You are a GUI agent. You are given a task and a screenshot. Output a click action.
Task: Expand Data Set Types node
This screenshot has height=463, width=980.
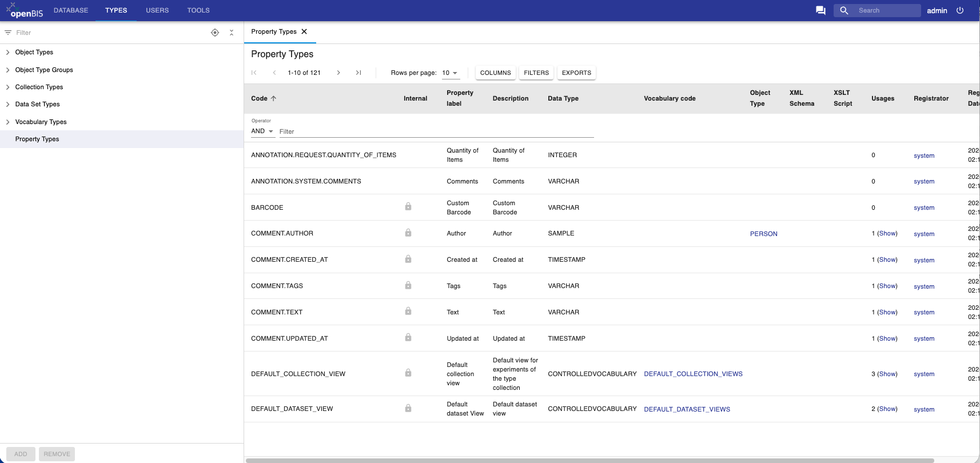[7, 104]
